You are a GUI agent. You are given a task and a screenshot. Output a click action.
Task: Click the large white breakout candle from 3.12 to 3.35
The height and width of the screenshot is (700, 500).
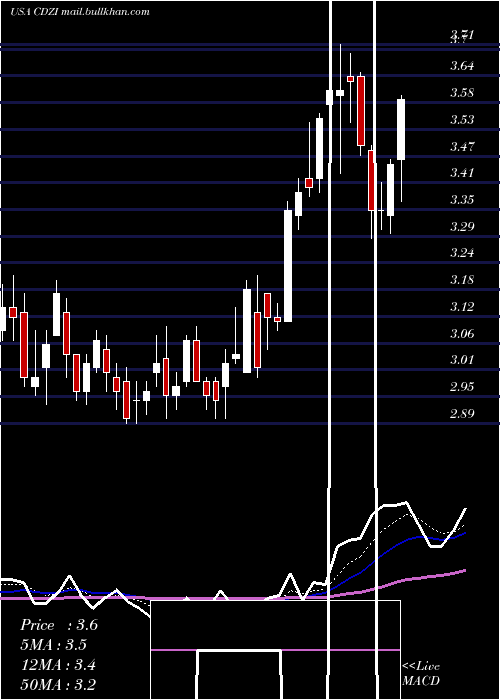coord(288,266)
